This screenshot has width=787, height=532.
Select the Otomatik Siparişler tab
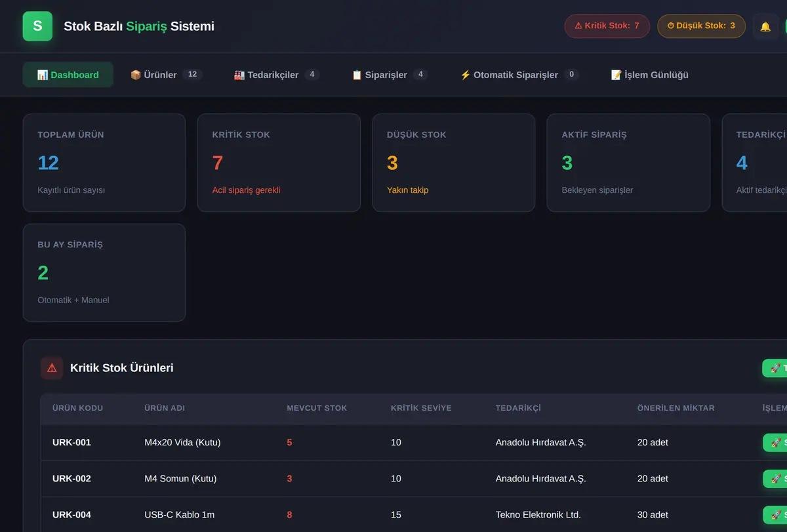pyautogui.click(x=519, y=75)
